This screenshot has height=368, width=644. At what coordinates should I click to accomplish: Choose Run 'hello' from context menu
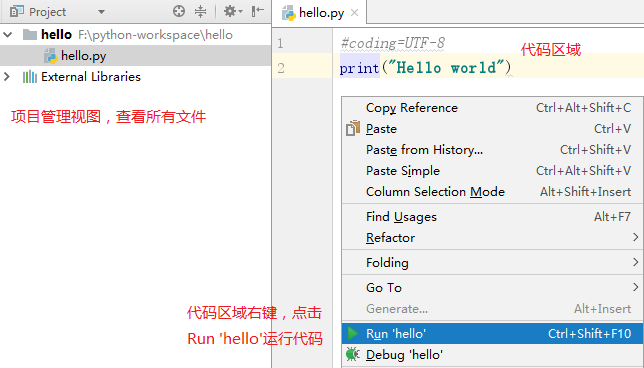(492, 334)
